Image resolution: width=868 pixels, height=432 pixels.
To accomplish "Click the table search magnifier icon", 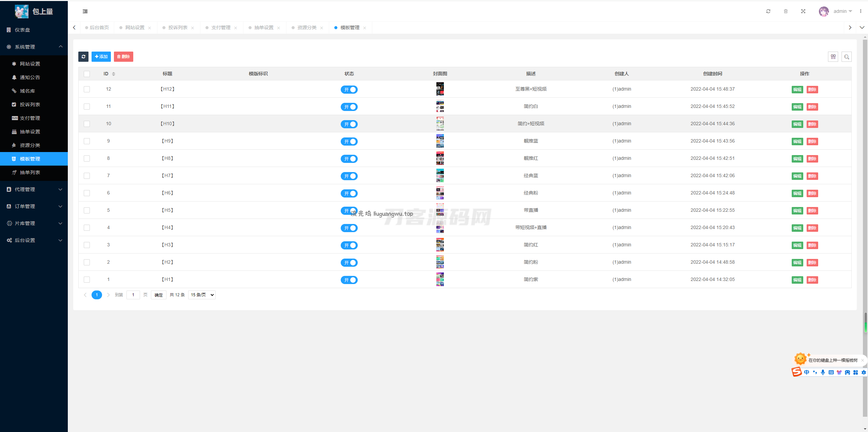I will pyautogui.click(x=846, y=57).
